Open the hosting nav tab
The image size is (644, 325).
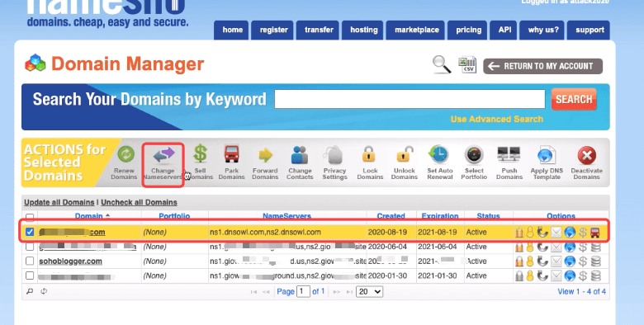pos(362,30)
